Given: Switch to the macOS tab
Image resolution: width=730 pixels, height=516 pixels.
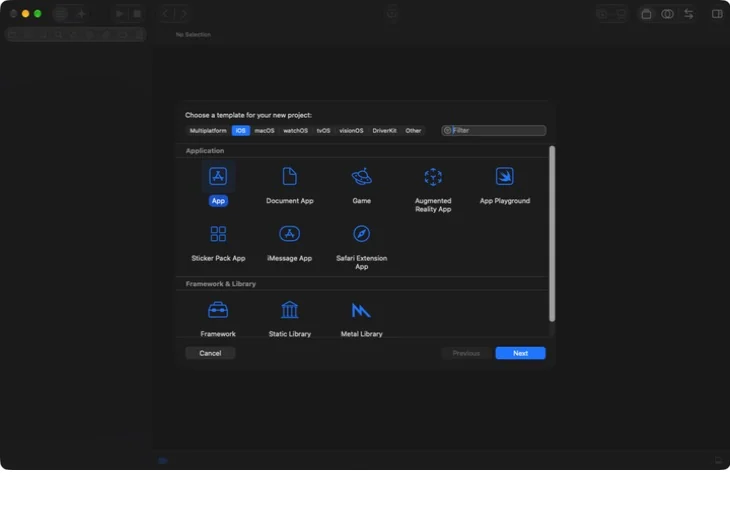Looking at the screenshot, I should click(264, 130).
